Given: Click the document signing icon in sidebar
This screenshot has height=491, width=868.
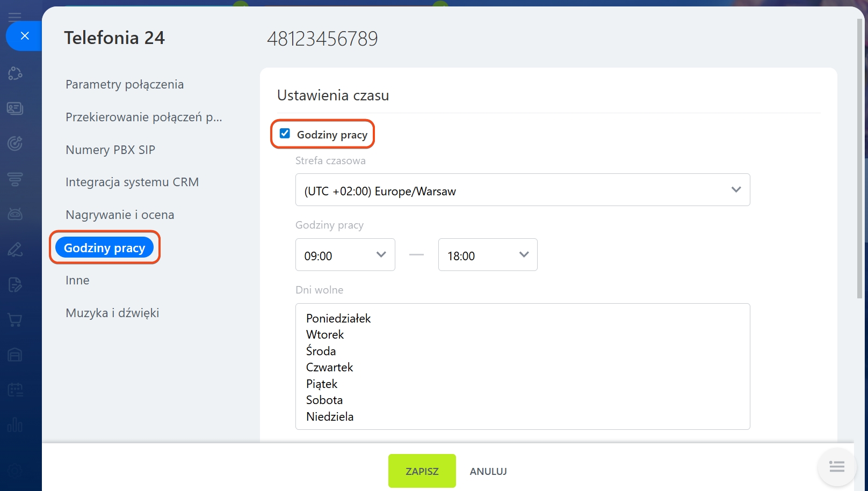Looking at the screenshot, I should (x=15, y=284).
